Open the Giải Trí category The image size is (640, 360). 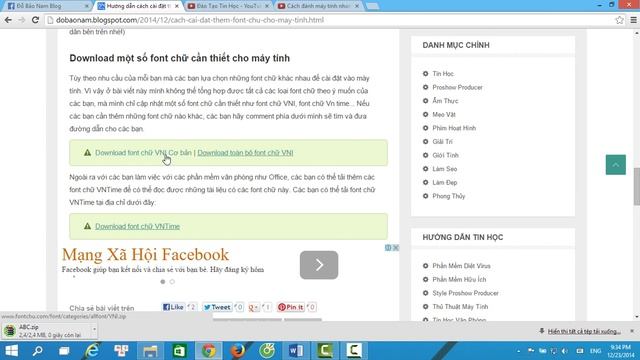442,142
